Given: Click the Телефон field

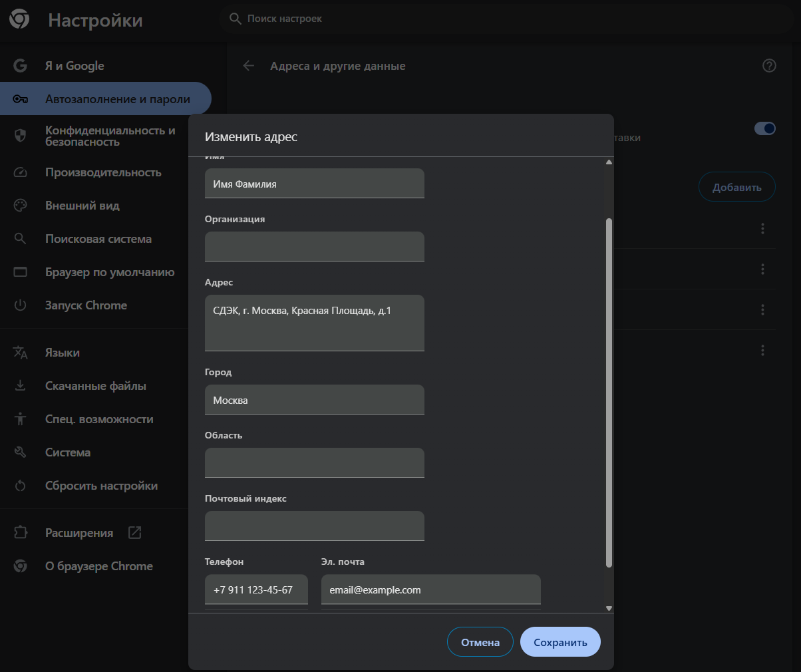Looking at the screenshot, I should pyautogui.click(x=256, y=589).
